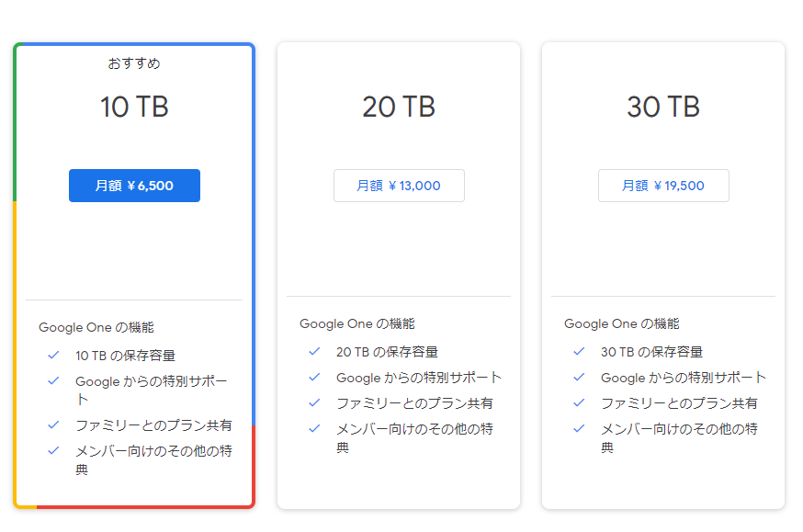Click the おすすめ label on recommended card
This screenshot has height=532, width=803.
point(134,63)
